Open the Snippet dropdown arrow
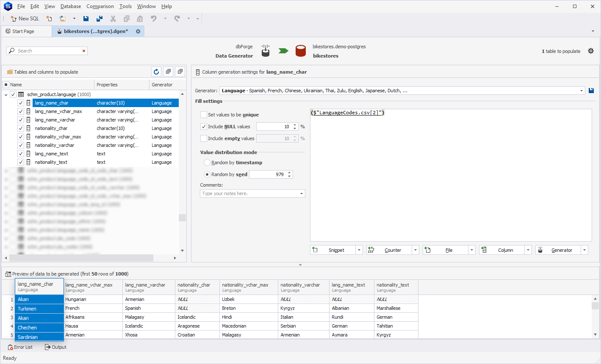The height and width of the screenshot is (364, 601). [359, 250]
